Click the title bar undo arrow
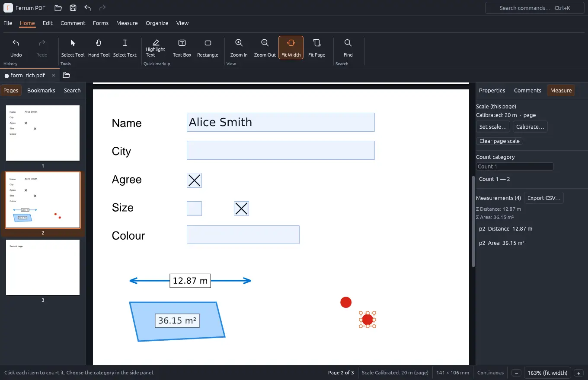Image resolution: width=588 pixels, height=380 pixels. tap(88, 8)
